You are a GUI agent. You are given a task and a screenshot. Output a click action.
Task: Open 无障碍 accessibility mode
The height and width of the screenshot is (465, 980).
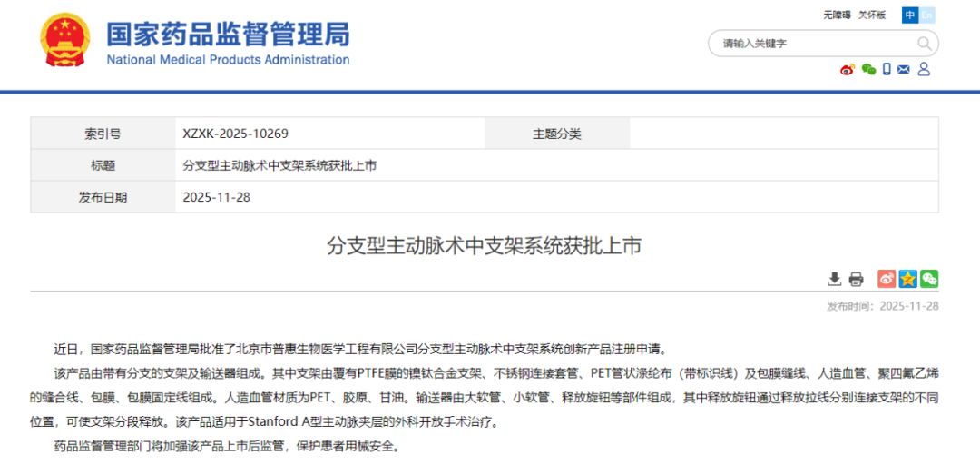(x=837, y=15)
